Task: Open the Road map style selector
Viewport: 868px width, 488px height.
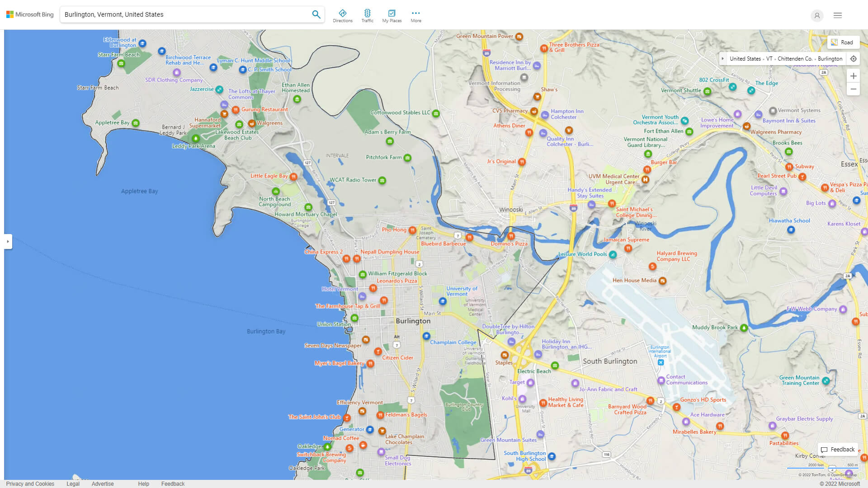Action: 843,42
